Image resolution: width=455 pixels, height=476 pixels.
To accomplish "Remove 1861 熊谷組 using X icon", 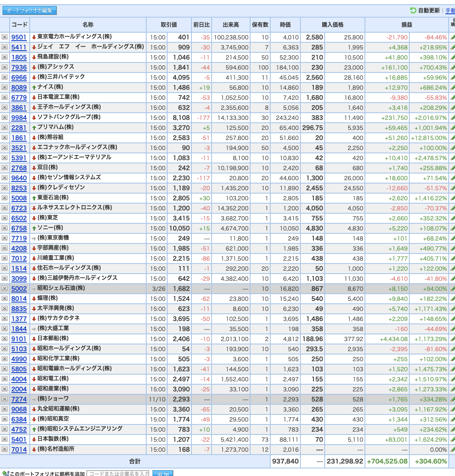I will (5, 137).
